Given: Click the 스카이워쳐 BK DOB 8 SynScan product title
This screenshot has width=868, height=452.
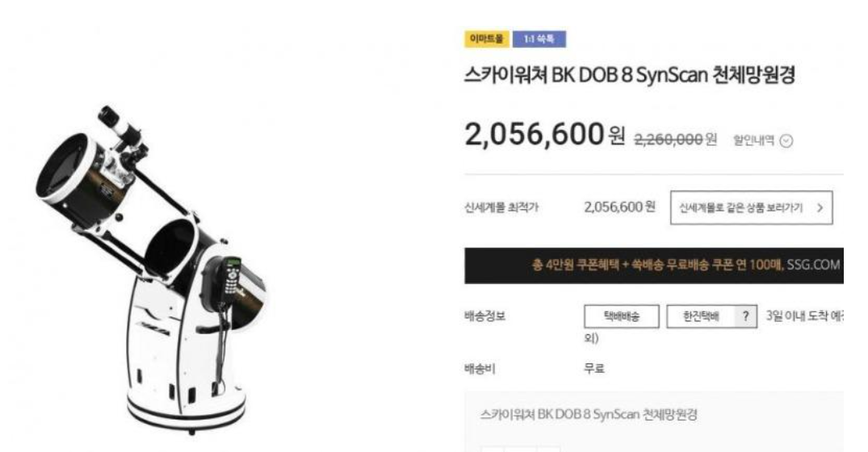Looking at the screenshot, I should [630, 75].
